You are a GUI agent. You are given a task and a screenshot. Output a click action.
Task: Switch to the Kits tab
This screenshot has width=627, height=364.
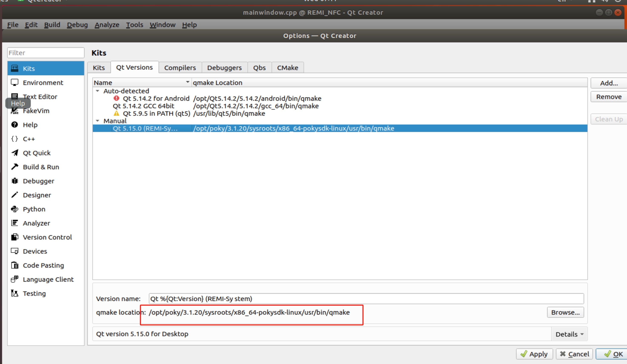[x=99, y=68]
